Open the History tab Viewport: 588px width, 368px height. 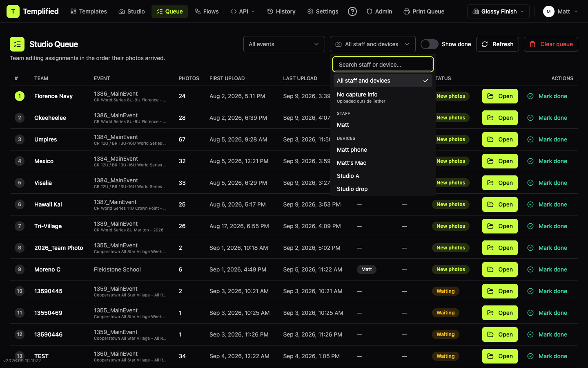point(281,11)
